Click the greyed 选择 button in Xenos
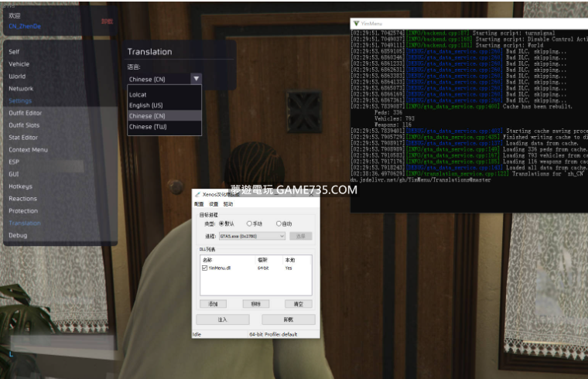588x379 pixels. pos(301,236)
